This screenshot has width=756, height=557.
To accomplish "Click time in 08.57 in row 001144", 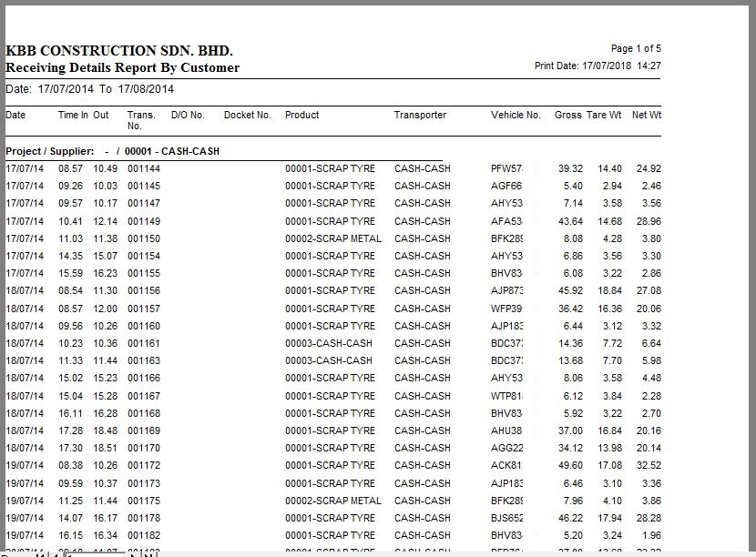I will [x=70, y=168].
